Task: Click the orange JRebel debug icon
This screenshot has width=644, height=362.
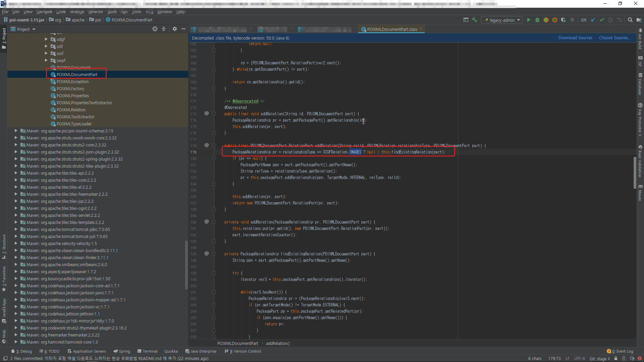Action: (x=555, y=20)
